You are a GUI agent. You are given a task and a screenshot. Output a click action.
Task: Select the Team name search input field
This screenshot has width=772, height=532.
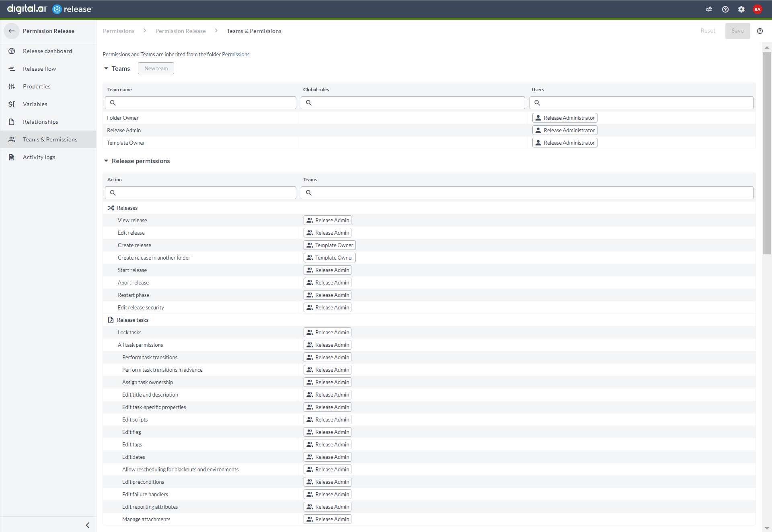[x=201, y=102]
